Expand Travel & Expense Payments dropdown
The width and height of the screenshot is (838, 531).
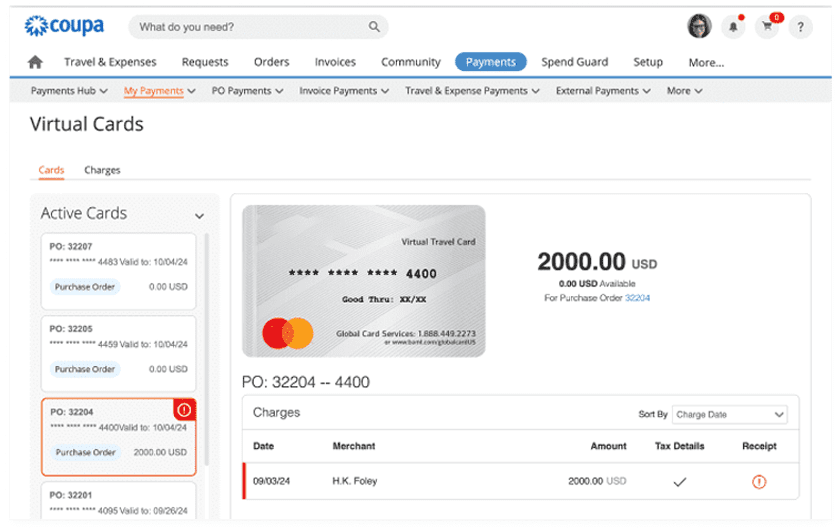pos(472,91)
